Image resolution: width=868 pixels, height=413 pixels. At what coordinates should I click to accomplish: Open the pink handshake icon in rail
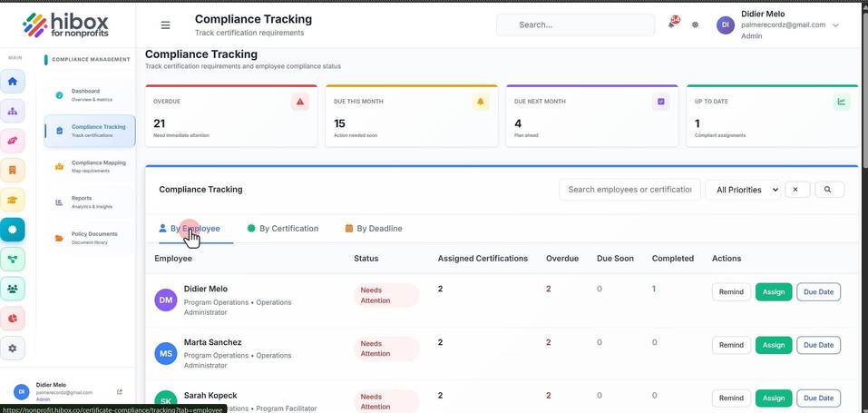coord(12,141)
